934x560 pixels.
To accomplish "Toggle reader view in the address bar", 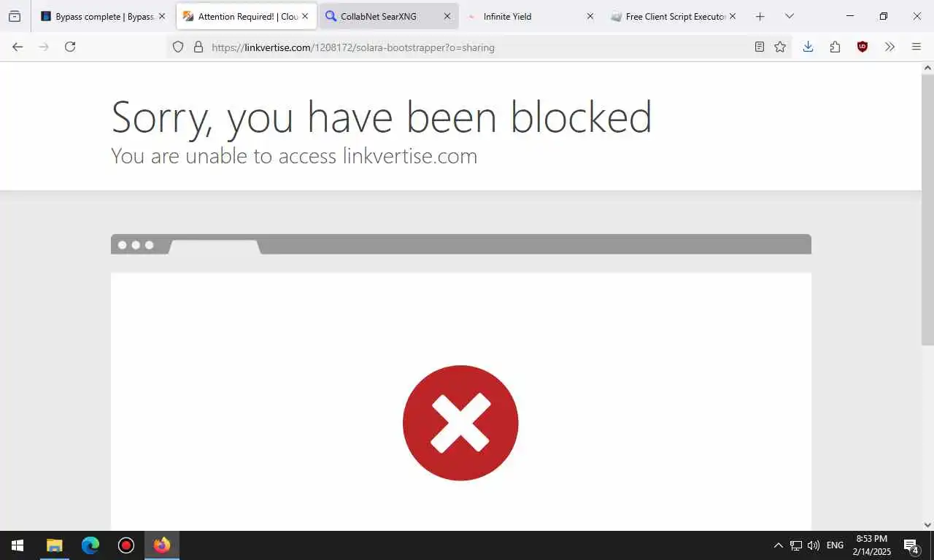I will pyautogui.click(x=760, y=47).
